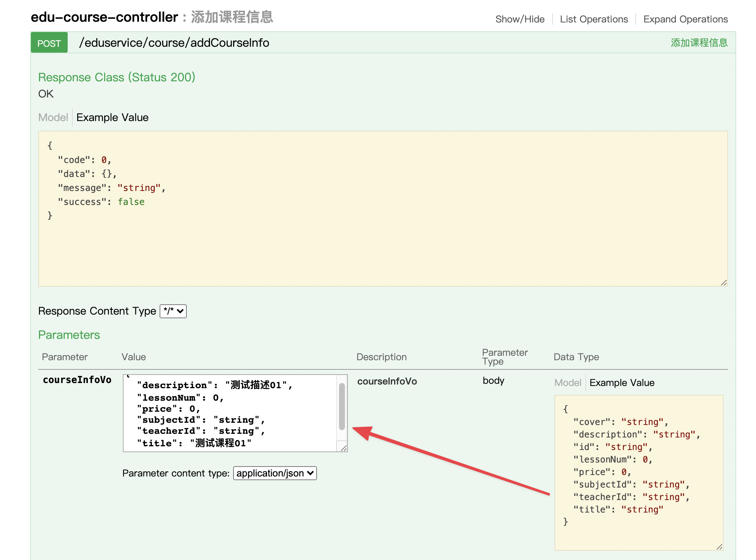Click the Data Type example JSON box
The image size is (756, 560).
point(639,473)
